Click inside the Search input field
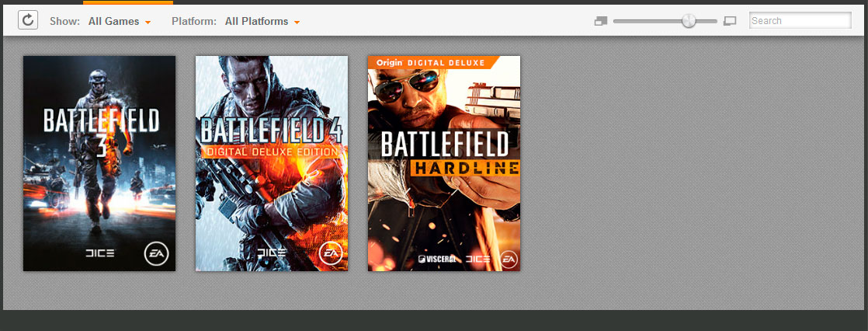The width and height of the screenshot is (868, 331). tap(800, 20)
